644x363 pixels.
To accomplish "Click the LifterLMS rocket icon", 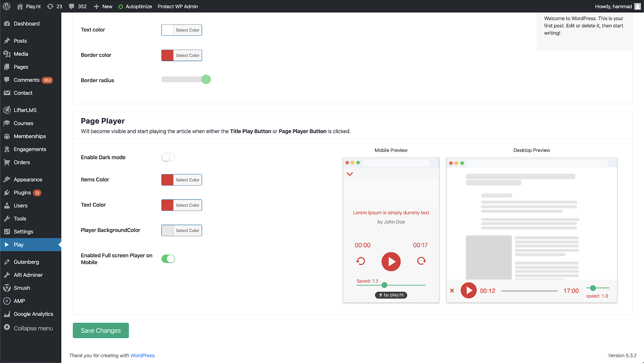I will (x=7, y=110).
